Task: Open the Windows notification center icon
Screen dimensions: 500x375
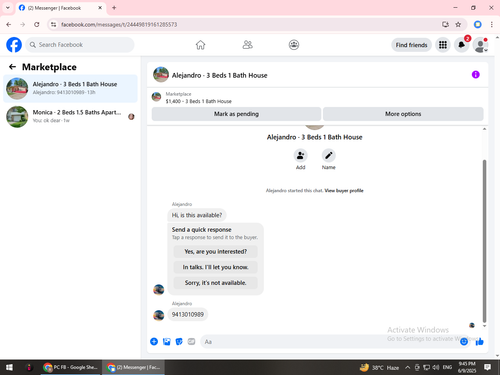Action: point(487,367)
